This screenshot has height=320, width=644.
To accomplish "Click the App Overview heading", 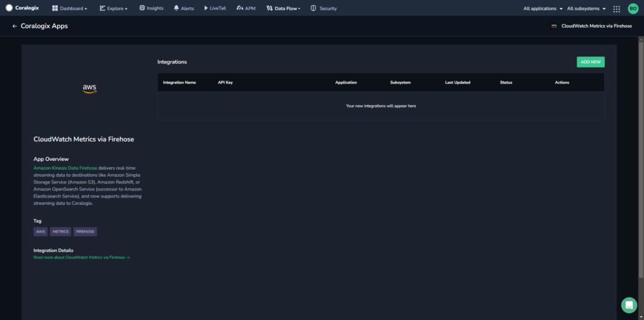I will [x=51, y=159].
